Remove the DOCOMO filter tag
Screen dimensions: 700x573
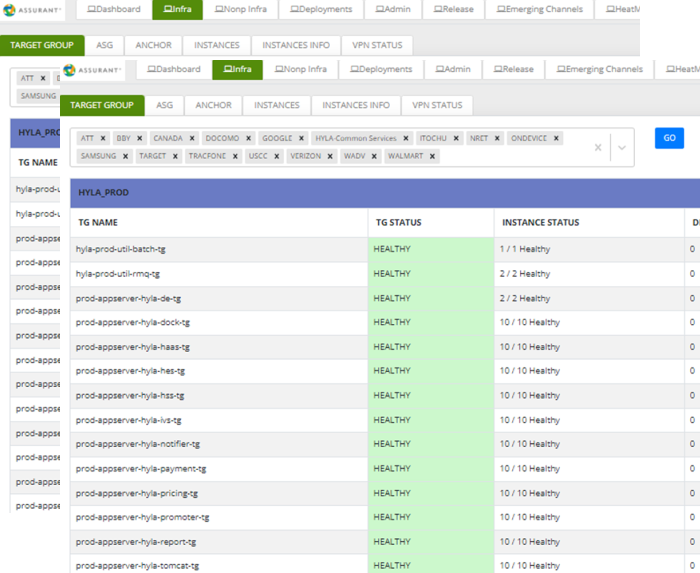(249, 138)
